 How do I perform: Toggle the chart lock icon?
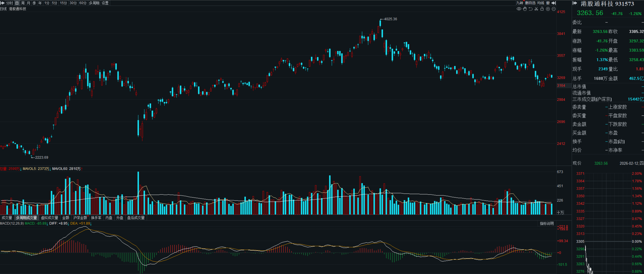pyautogui.click(x=542, y=9)
